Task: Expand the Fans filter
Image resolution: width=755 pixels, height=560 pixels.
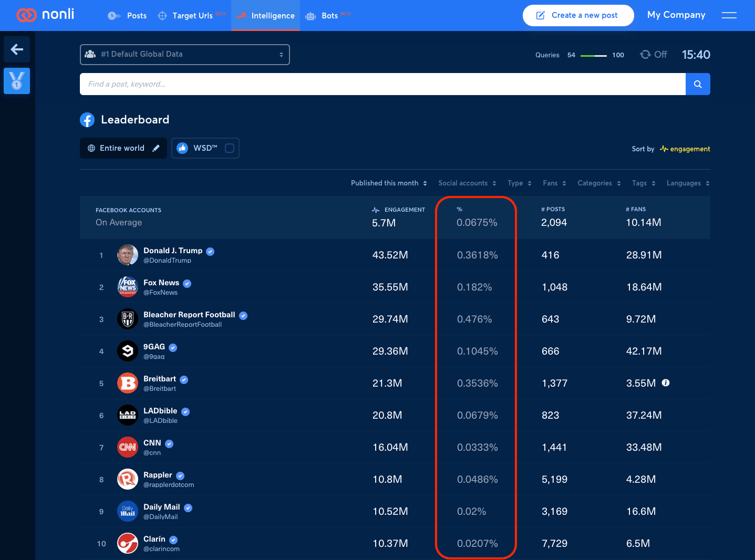Action: click(x=555, y=183)
